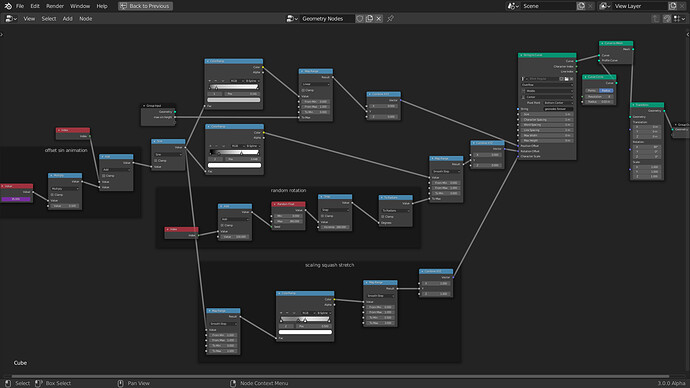Click the horizontal scrollbar at the bottom
690x388 pixels.
(x=340, y=377)
